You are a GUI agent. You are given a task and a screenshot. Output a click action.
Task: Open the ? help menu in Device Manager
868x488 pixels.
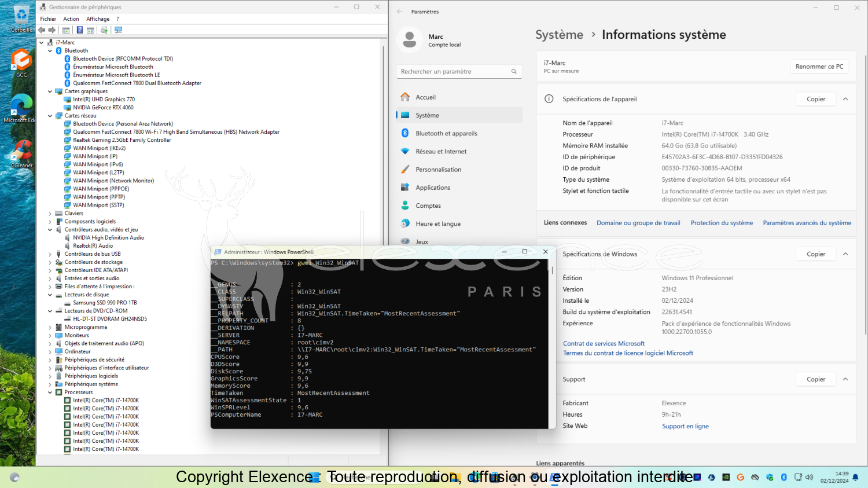click(x=117, y=19)
